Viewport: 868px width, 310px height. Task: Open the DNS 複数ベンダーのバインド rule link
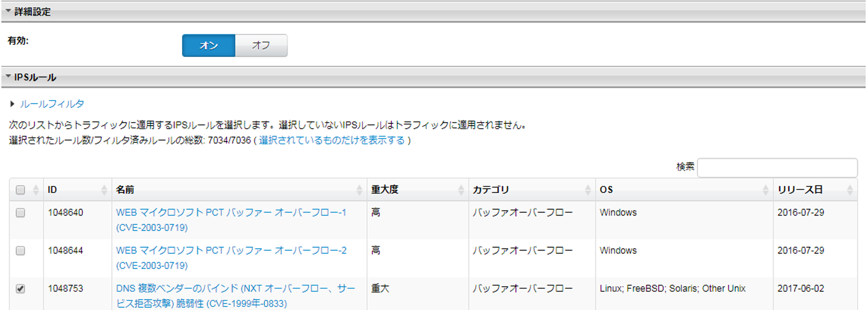coord(236,289)
